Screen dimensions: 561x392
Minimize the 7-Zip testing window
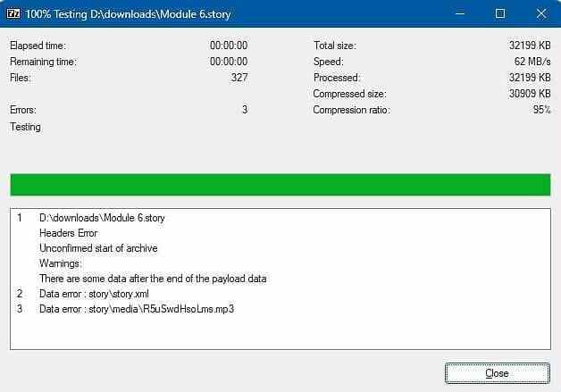460,13
